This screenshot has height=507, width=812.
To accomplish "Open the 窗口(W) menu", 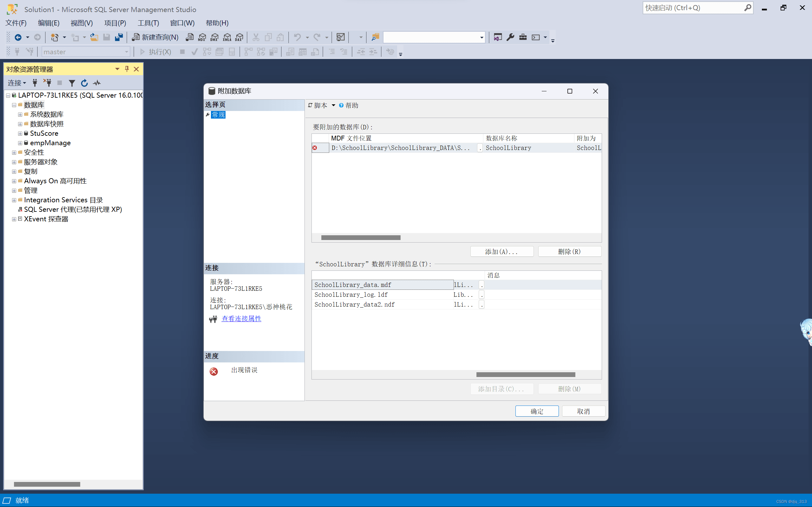I will 182,23.
